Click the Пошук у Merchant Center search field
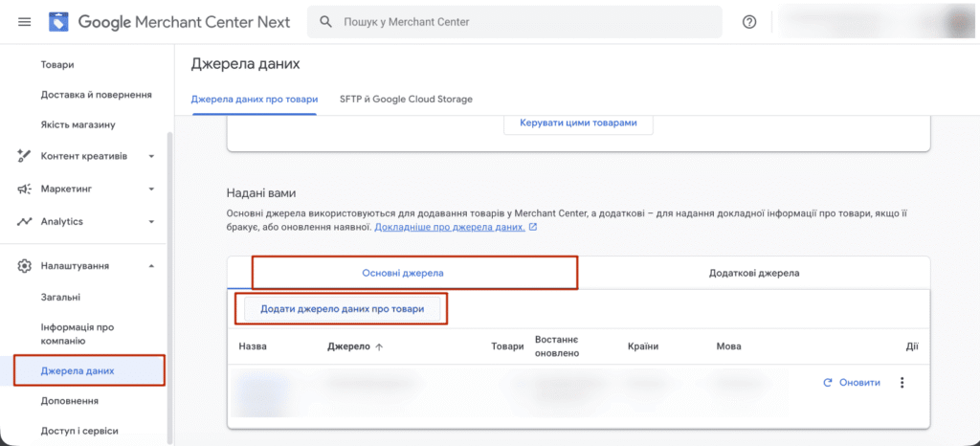Viewport: 980px width, 446px height. point(514,22)
